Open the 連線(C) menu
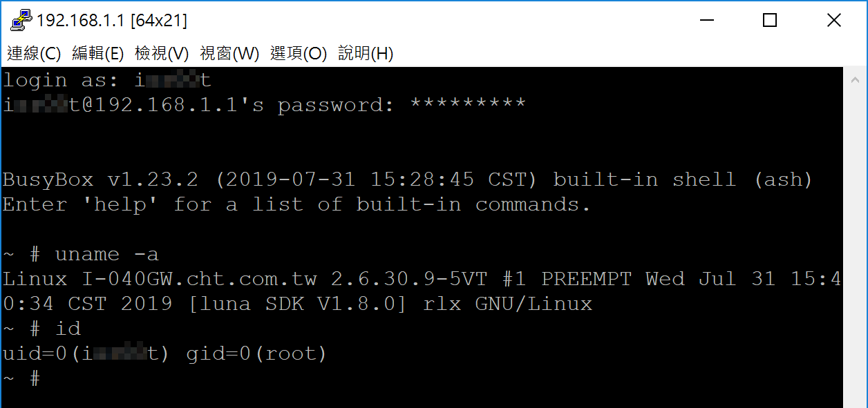This screenshot has height=408, width=868. click(34, 53)
